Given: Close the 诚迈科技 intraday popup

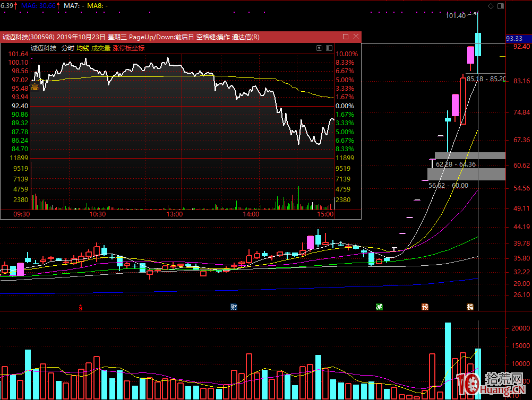Looking at the screenshot, I should 356,37.
